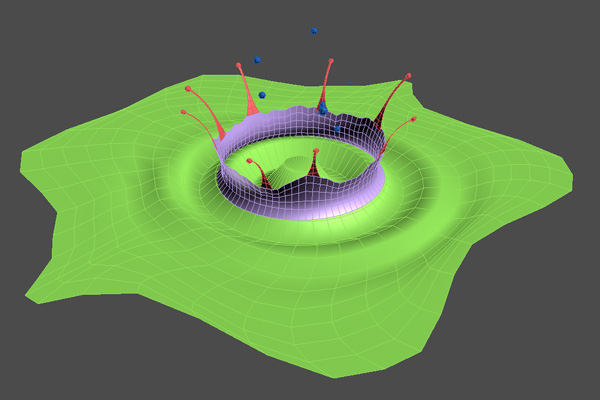The height and width of the screenshot is (400, 600).
Task: Pick the small red spike on the front rim center
Action: (x=315, y=152)
